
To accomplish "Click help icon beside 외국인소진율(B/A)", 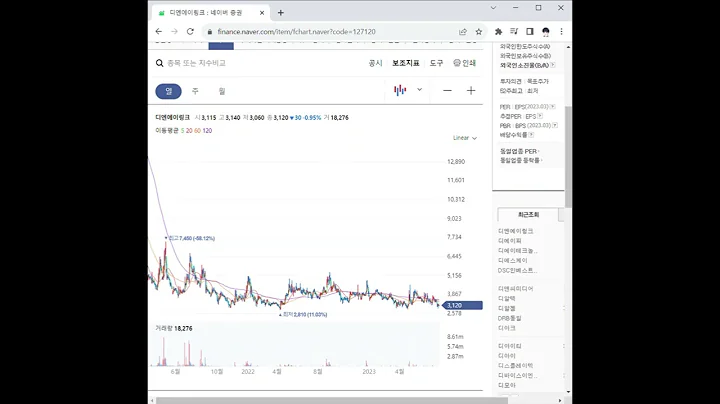I will click(553, 65).
